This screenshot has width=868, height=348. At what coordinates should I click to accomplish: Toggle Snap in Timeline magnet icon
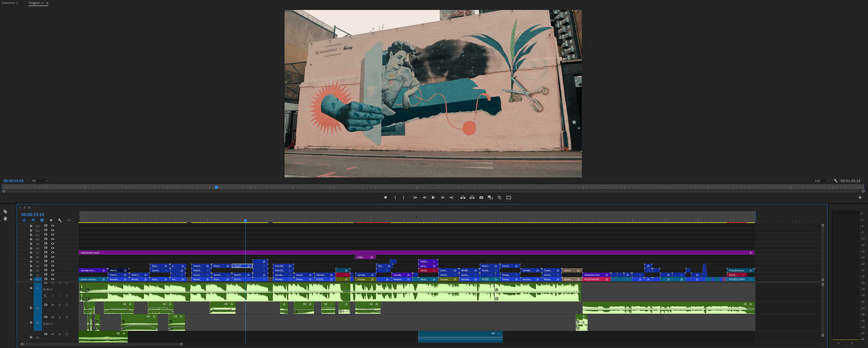33,220
